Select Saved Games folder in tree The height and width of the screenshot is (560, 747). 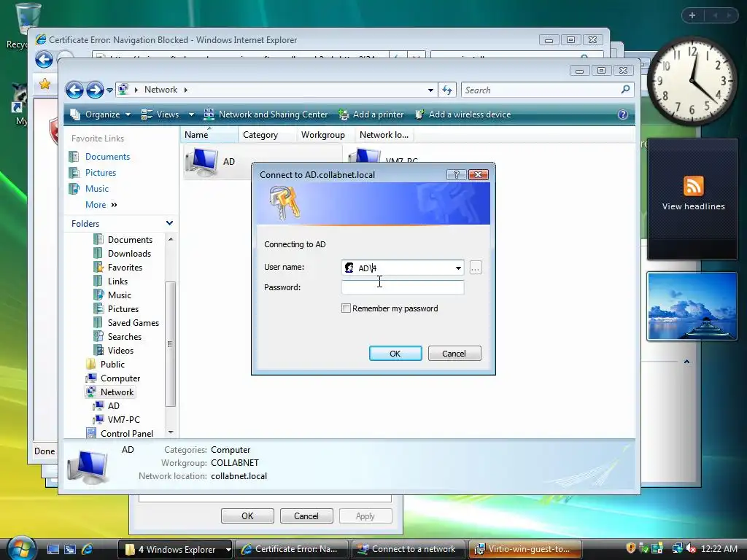pos(133,322)
